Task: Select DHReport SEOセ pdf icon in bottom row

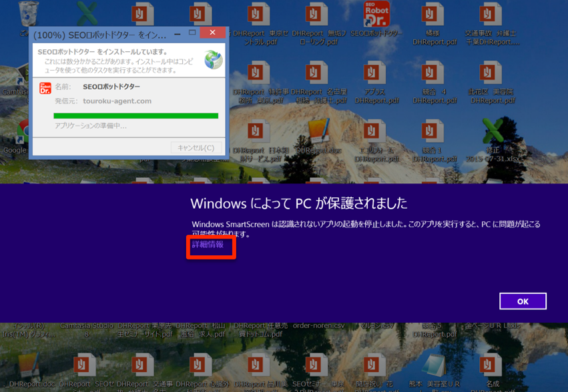Action: pos(84,365)
